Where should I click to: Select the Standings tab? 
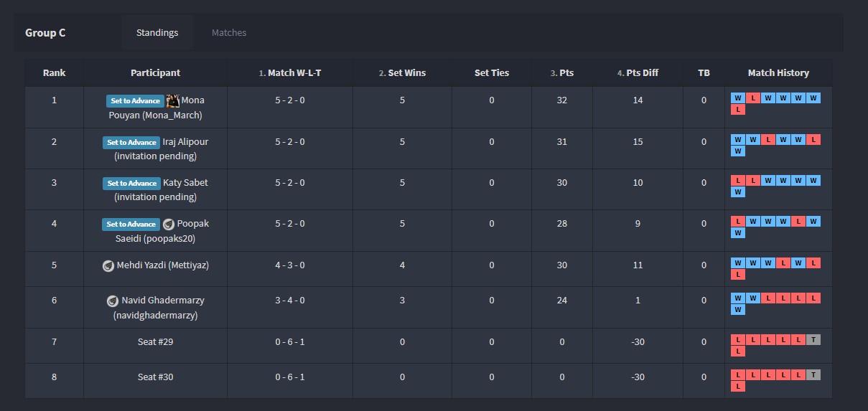click(x=157, y=33)
